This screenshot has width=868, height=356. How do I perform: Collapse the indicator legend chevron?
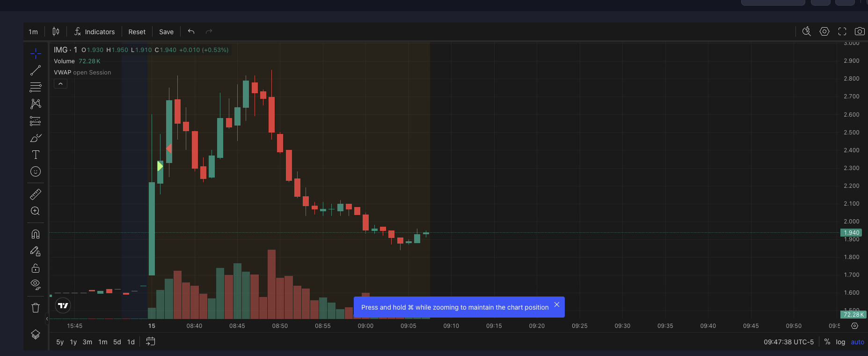point(60,84)
